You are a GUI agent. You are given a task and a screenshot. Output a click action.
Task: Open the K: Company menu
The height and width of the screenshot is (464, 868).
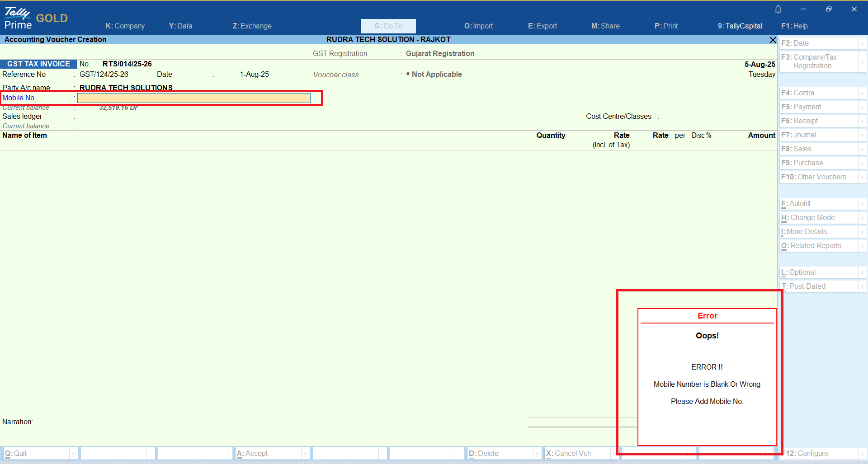pyautogui.click(x=125, y=26)
